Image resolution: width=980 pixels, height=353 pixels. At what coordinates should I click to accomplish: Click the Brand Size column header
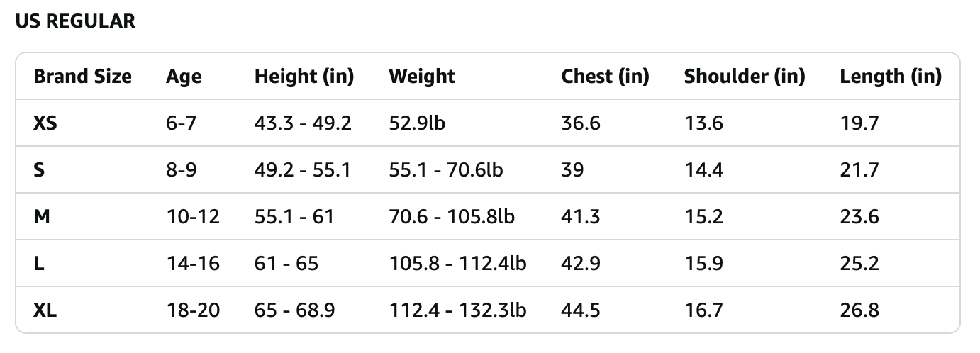pyautogui.click(x=82, y=76)
